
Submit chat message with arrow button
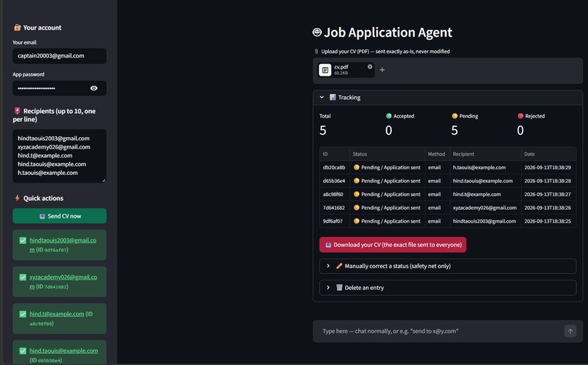coord(570,331)
